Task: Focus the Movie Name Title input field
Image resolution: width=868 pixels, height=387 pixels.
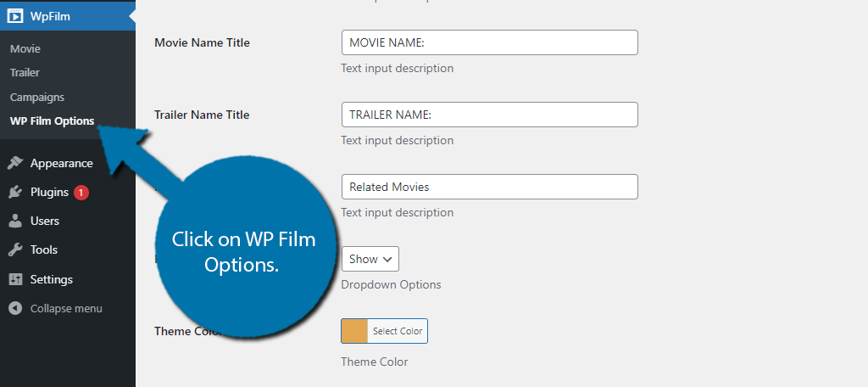Action: [x=489, y=42]
